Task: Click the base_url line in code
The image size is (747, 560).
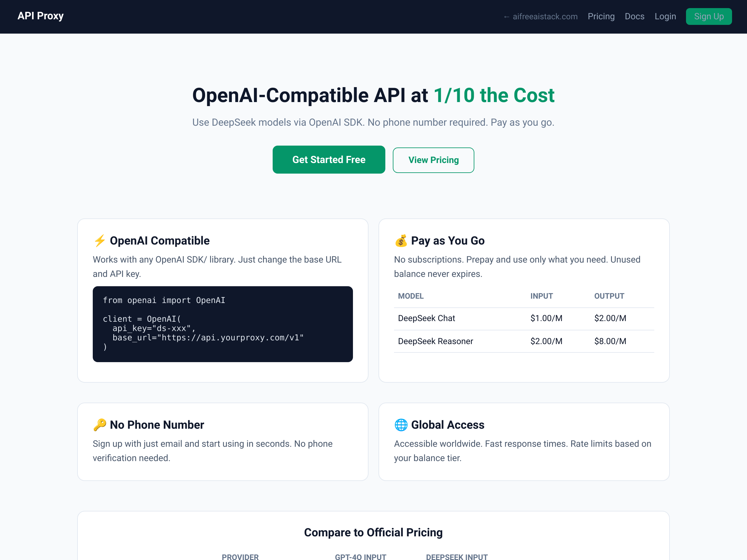Action: pos(208,338)
